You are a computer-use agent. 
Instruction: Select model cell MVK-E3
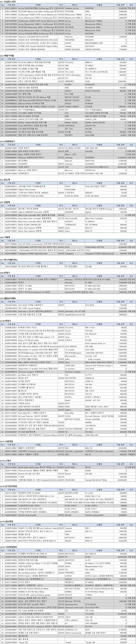99,538
